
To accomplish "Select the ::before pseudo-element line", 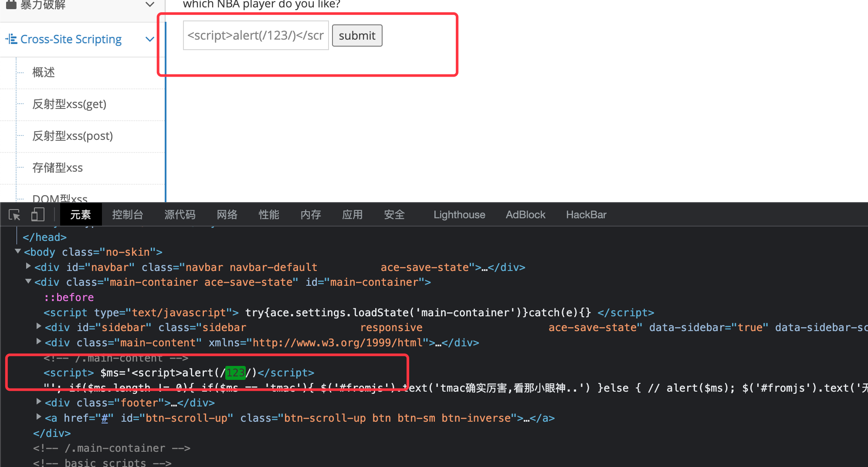I will pos(69,298).
